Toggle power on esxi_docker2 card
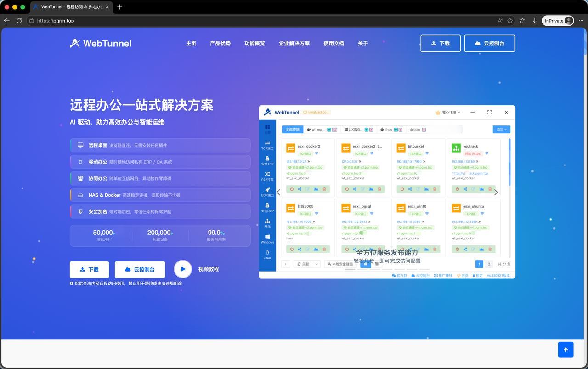Image resolution: width=588 pixels, height=369 pixels. [x=291, y=189]
